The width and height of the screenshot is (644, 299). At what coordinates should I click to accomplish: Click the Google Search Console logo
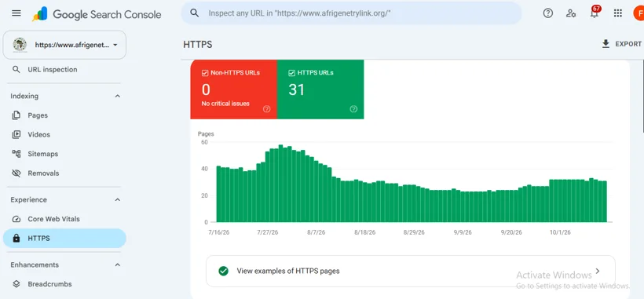(x=97, y=14)
